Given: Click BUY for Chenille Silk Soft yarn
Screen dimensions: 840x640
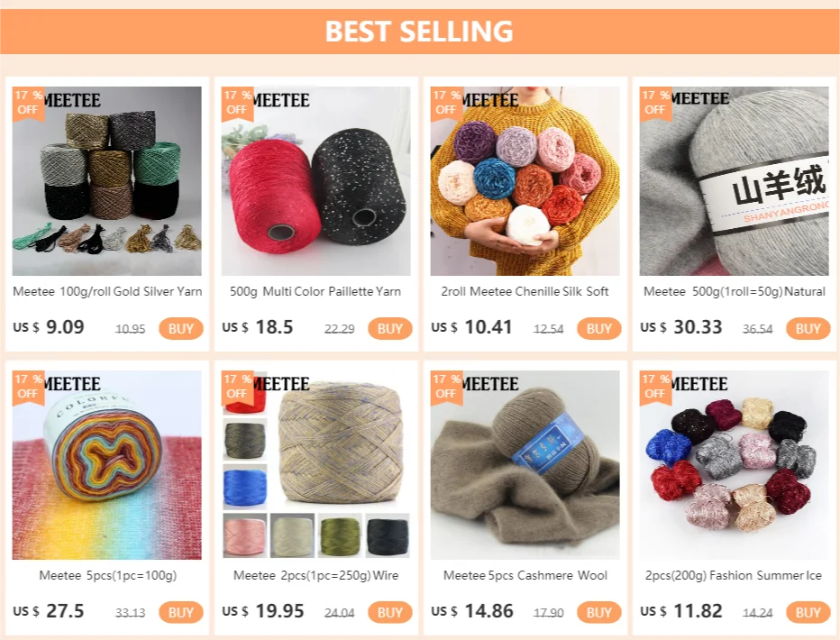Looking at the screenshot, I should [x=599, y=329].
